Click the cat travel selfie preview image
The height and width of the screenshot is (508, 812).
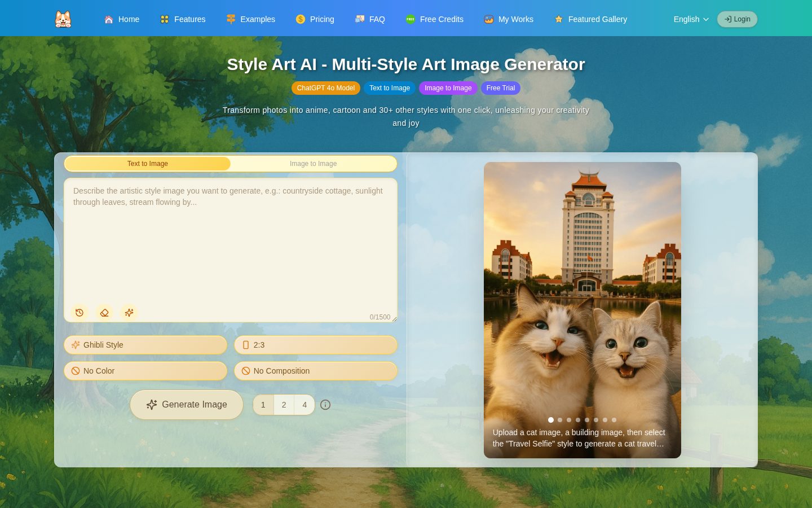pos(582,310)
